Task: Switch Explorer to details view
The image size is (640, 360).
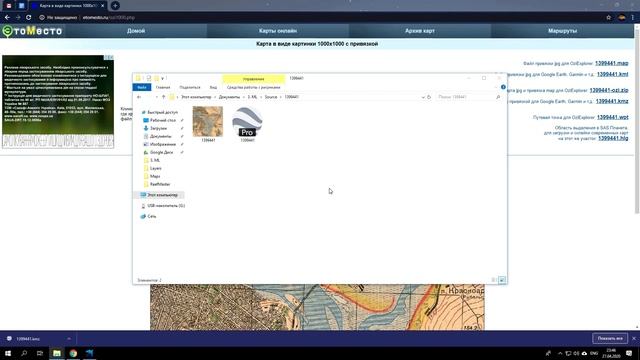Action: [x=493, y=280]
